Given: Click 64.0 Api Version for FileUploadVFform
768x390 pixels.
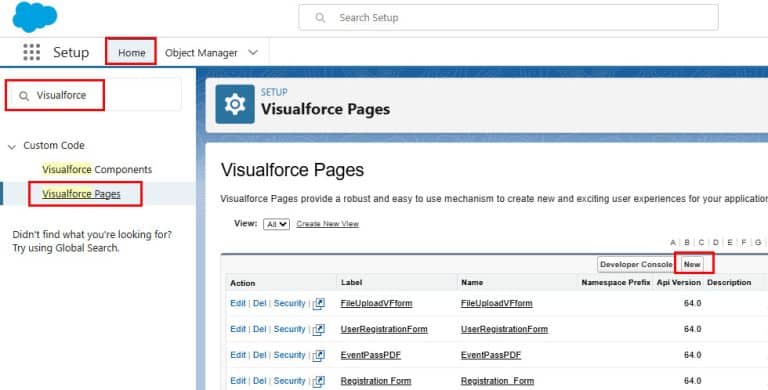Looking at the screenshot, I should 693,303.
